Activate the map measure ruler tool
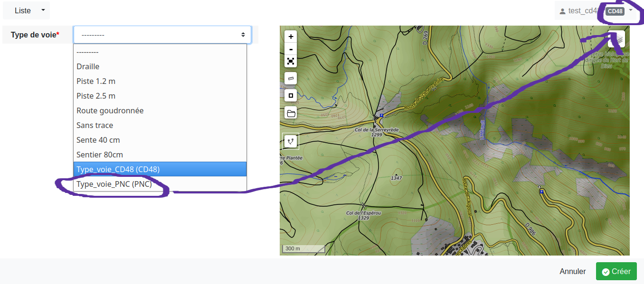644x284 pixels. [x=291, y=78]
